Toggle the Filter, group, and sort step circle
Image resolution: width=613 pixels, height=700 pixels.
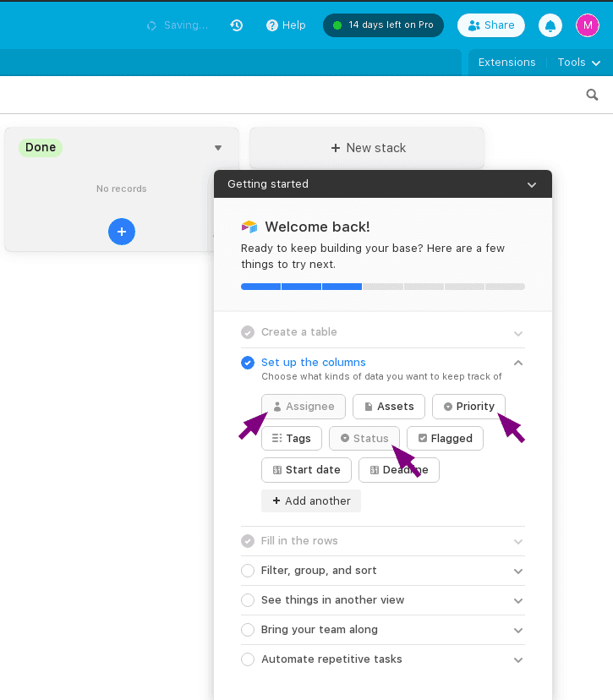(x=248, y=571)
